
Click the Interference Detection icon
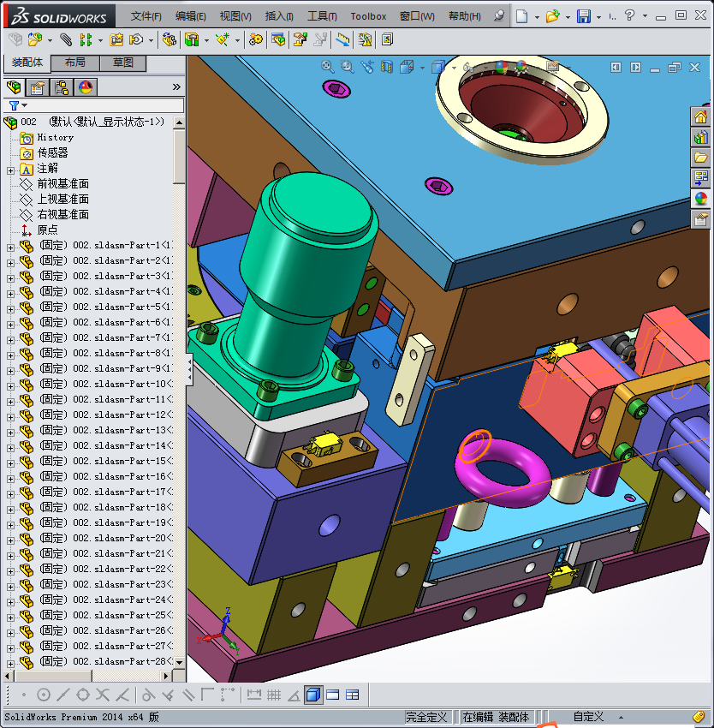point(343,40)
